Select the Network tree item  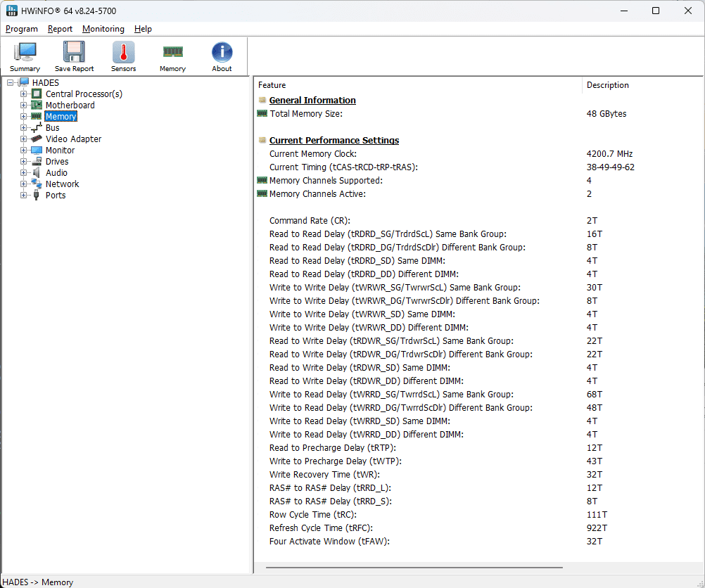pyautogui.click(x=63, y=184)
